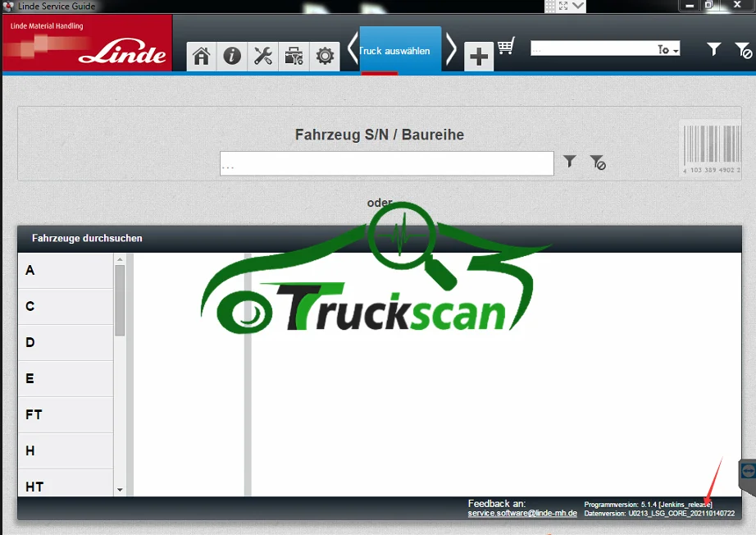Minimize the Linde Service Guide window
The image size is (756, 535).
point(690,5)
